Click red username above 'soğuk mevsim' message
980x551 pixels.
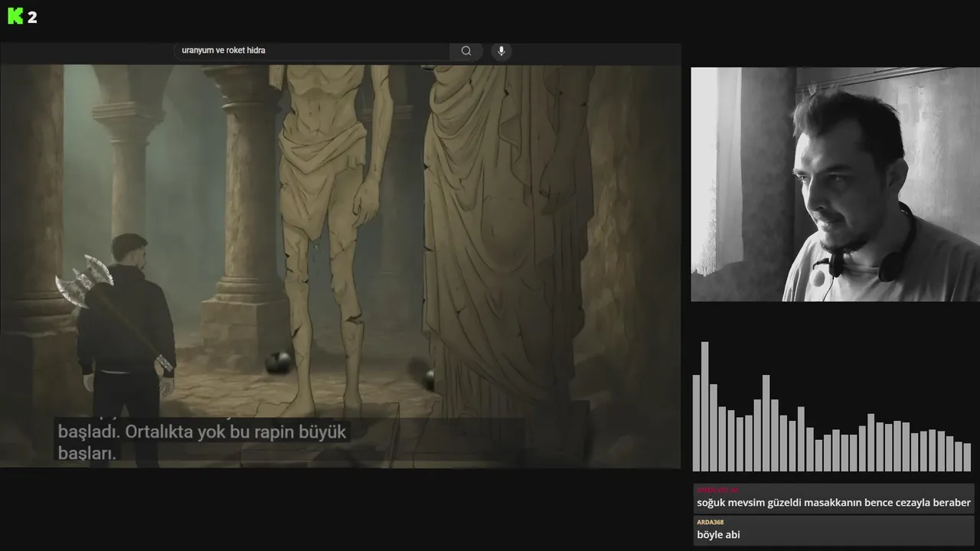pos(717,490)
